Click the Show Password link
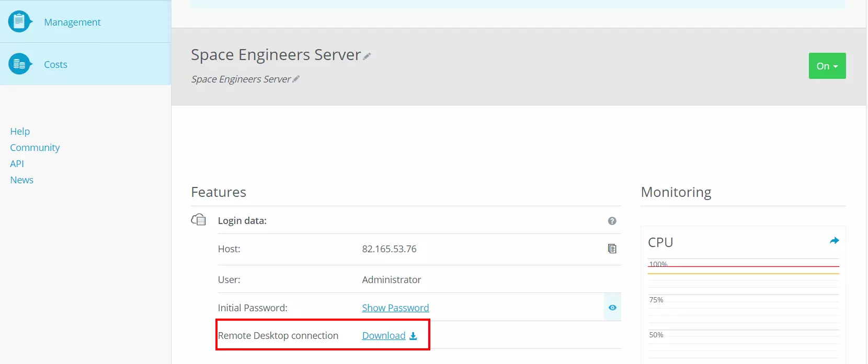This screenshot has height=364, width=868. [x=395, y=308]
